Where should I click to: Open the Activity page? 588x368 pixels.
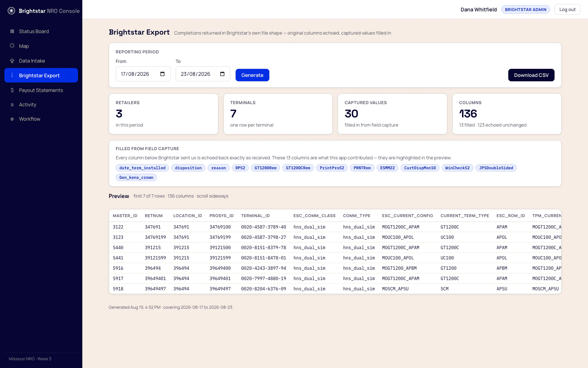pyautogui.click(x=41, y=105)
